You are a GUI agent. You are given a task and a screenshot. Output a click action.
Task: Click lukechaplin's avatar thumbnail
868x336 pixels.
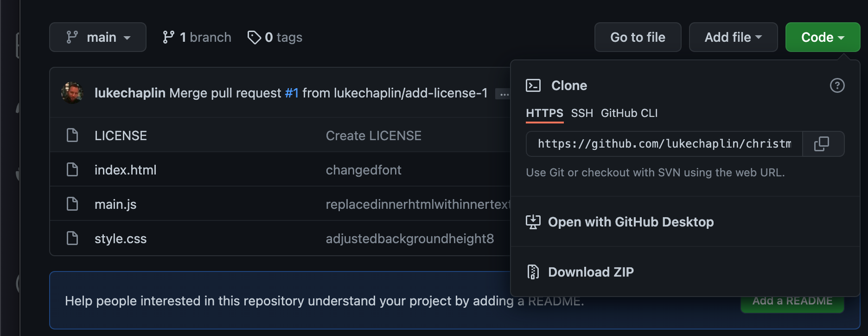point(72,93)
